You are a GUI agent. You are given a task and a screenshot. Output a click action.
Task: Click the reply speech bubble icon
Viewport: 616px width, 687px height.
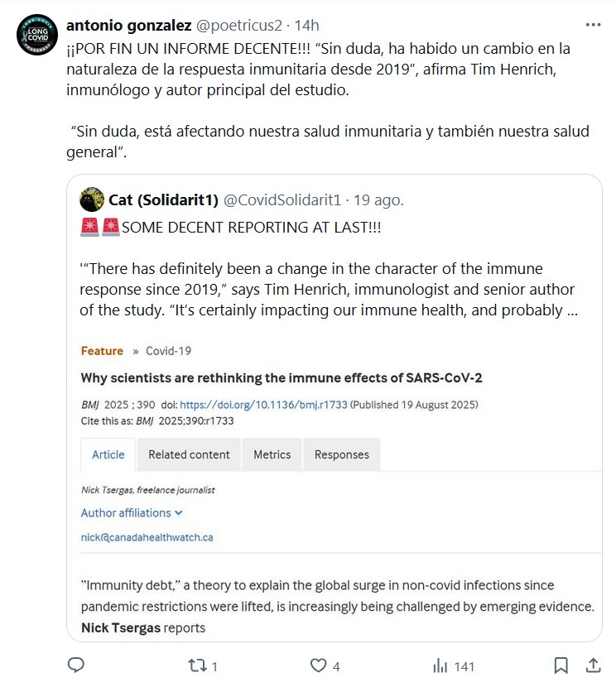click(76, 665)
